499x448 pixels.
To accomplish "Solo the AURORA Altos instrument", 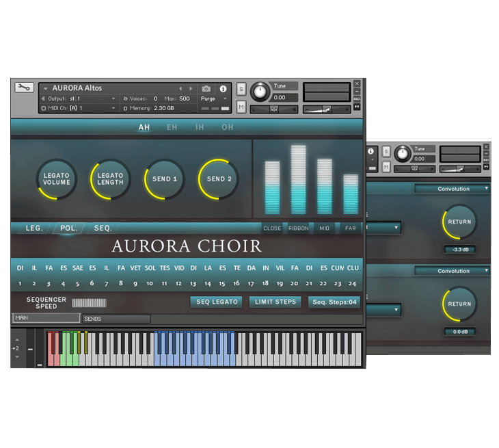I will 241,89.
